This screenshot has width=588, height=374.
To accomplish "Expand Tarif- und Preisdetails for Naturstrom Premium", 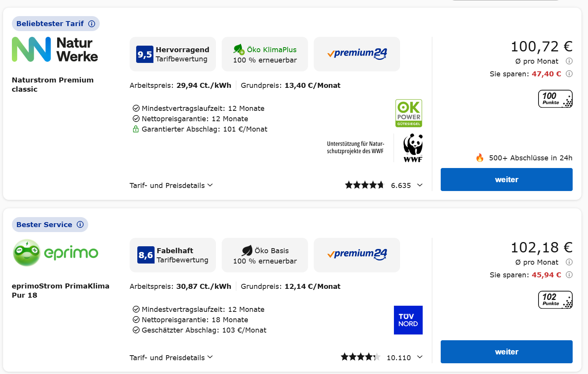I will [x=171, y=185].
